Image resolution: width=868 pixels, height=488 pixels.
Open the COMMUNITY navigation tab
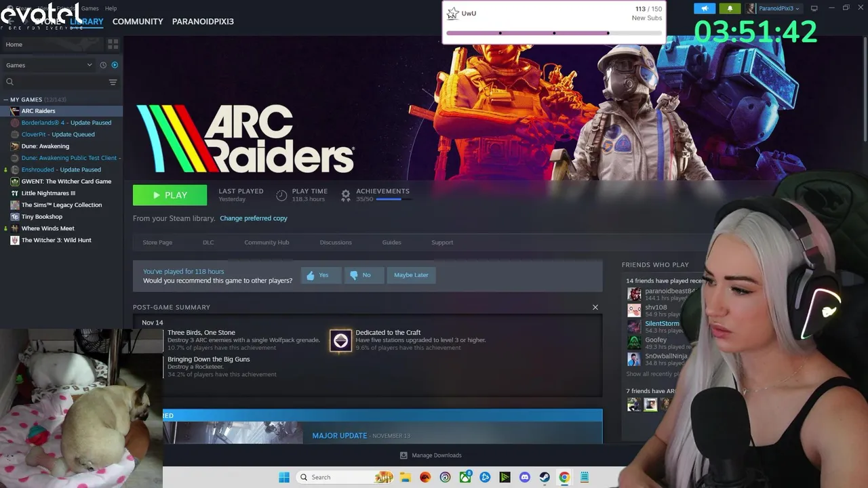pyautogui.click(x=138, y=22)
